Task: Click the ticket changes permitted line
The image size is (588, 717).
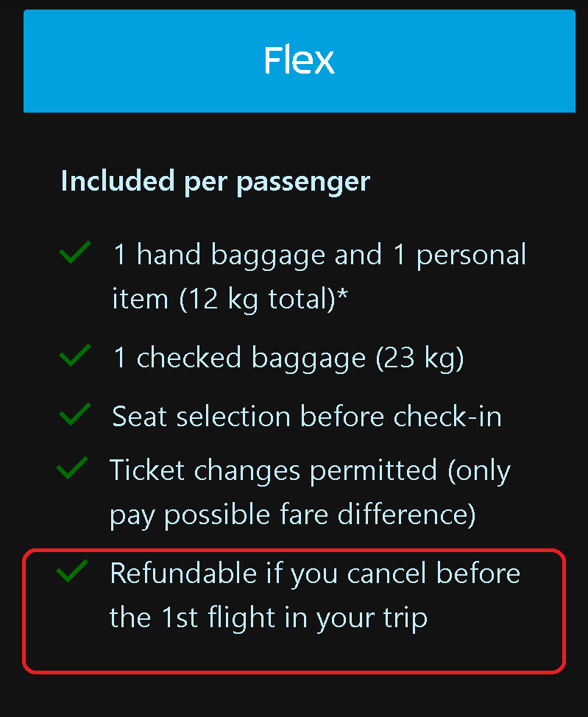Action: click(310, 491)
